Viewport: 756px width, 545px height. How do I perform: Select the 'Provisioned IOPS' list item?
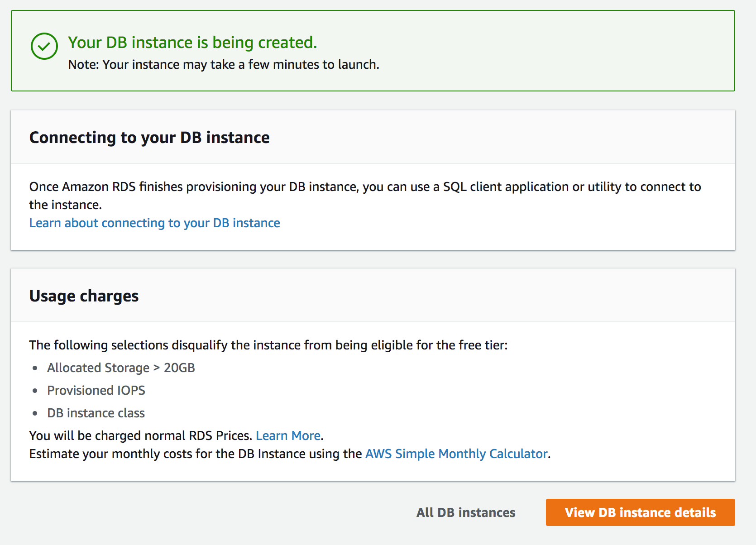(96, 391)
